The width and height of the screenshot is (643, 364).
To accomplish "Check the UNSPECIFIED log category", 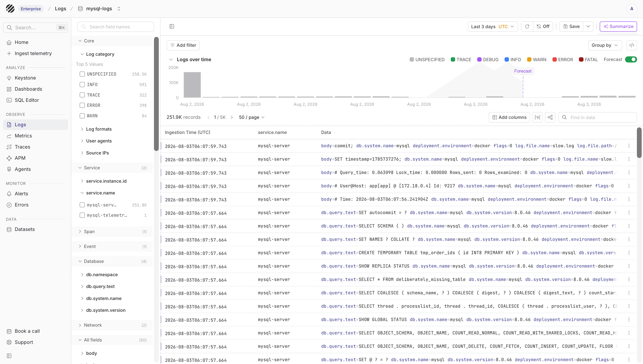I will click(82, 74).
